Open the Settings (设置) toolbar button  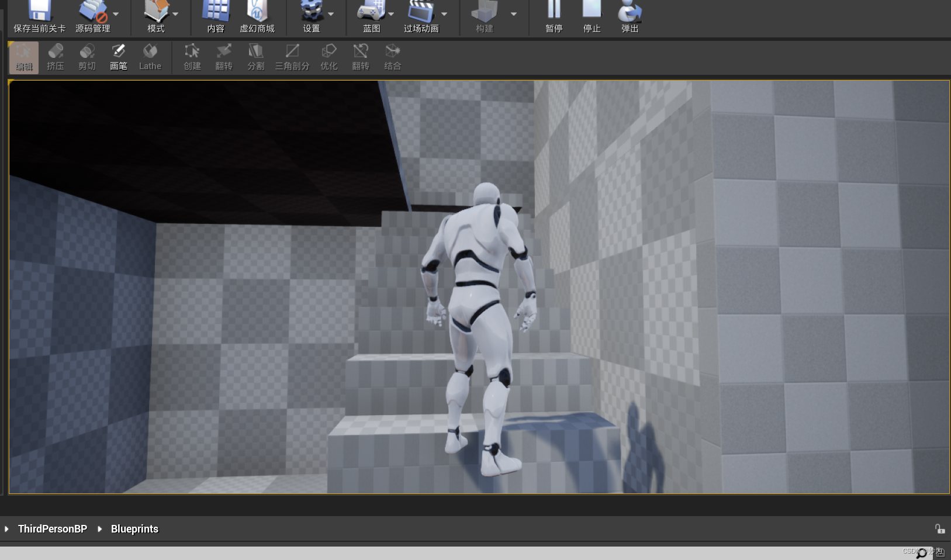311,16
